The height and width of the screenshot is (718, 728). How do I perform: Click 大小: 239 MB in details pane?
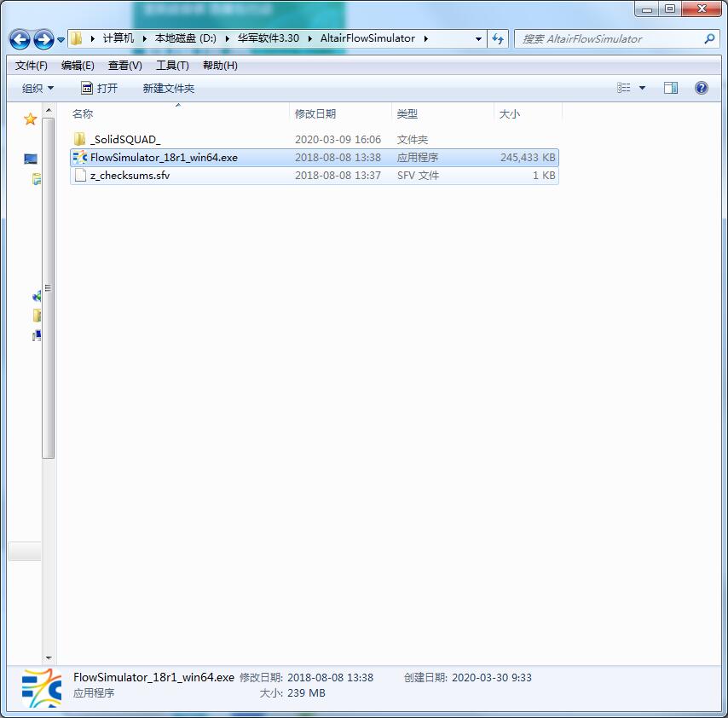coord(292,693)
